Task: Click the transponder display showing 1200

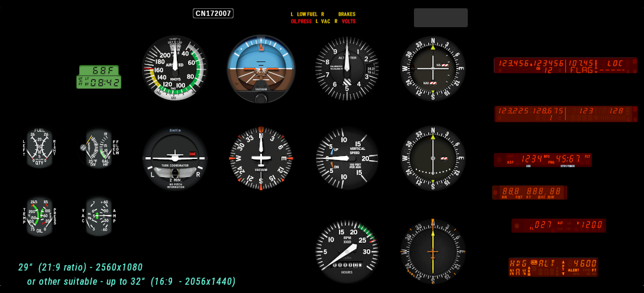Action: coord(558,225)
